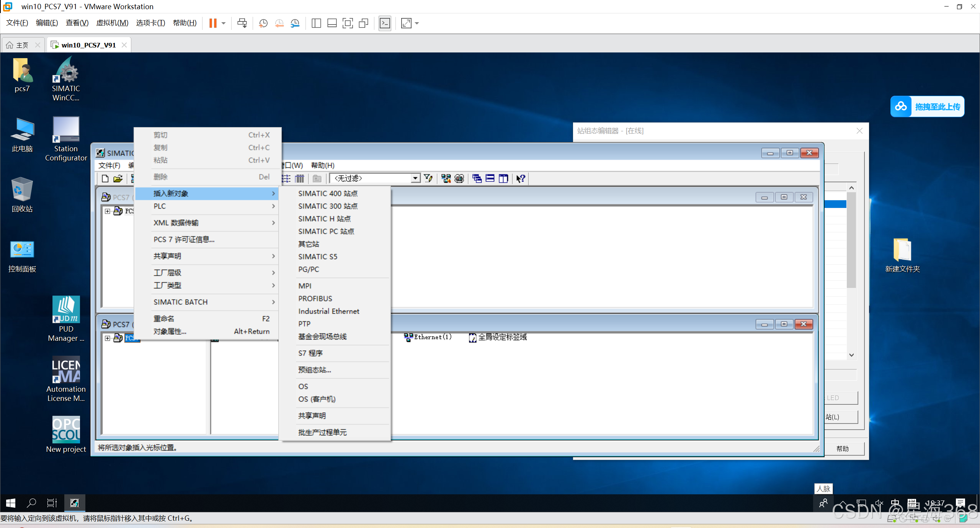The width and height of the screenshot is (980, 528).
Task: Click the Open project folder icon
Action: tap(118, 178)
